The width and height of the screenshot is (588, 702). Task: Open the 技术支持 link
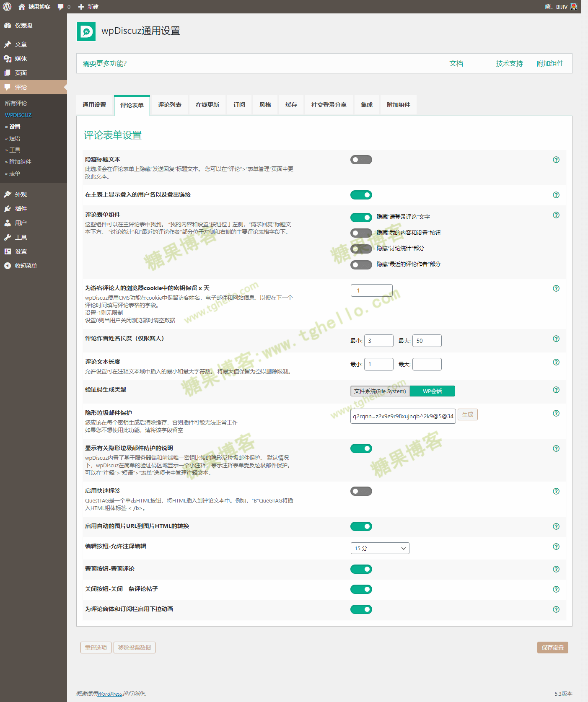click(x=510, y=64)
